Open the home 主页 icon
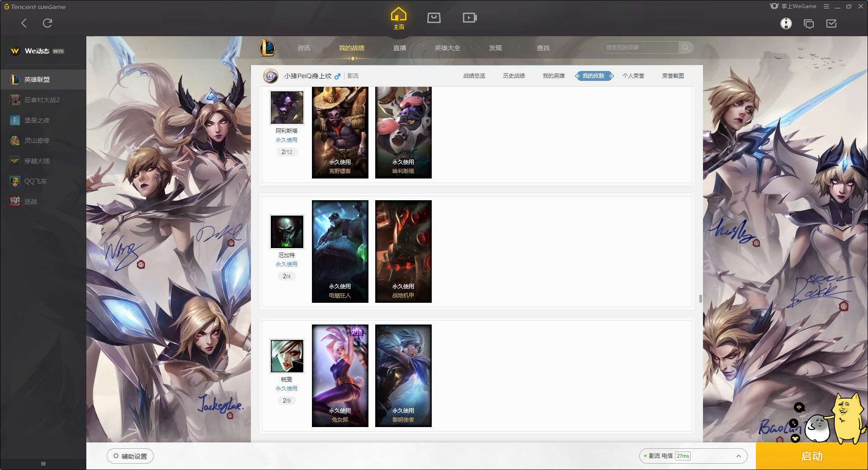The image size is (868, 470). coord(399,19)
